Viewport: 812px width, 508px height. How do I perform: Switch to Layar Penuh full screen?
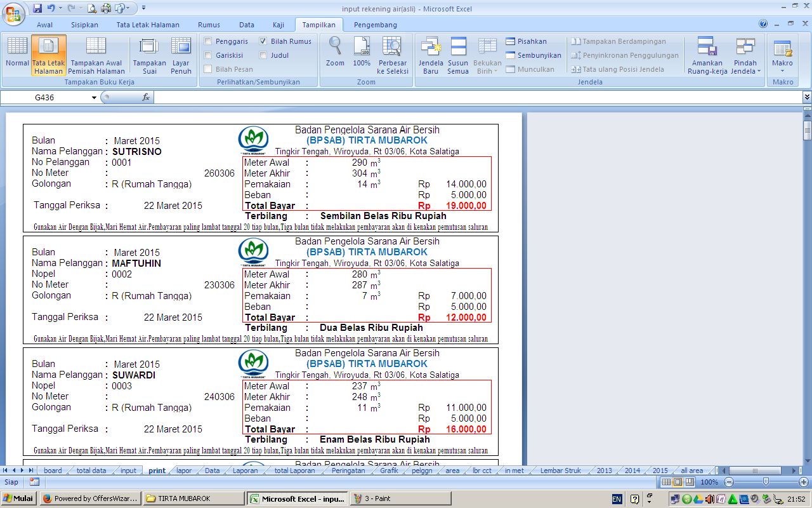click(x=181, y=55)
